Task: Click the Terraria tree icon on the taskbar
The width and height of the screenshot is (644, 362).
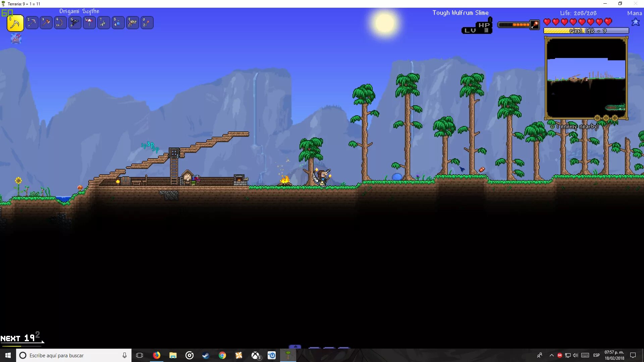Action: (x=288, y=355)
